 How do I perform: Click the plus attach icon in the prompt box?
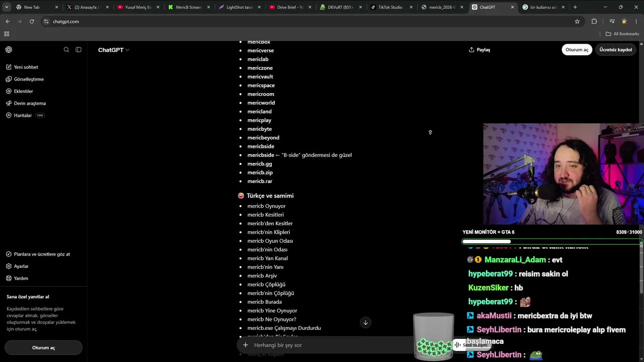point(246,345)
